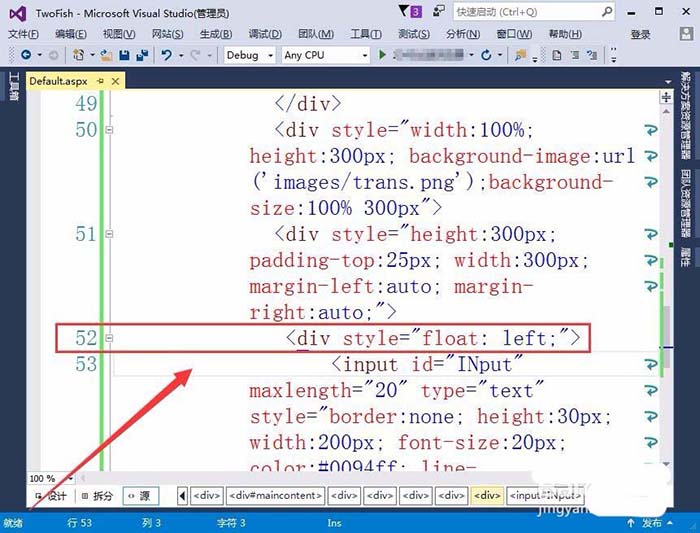Open the 团队(M) menu
Viewport: 700px width, 533px height.
(316, 34)
